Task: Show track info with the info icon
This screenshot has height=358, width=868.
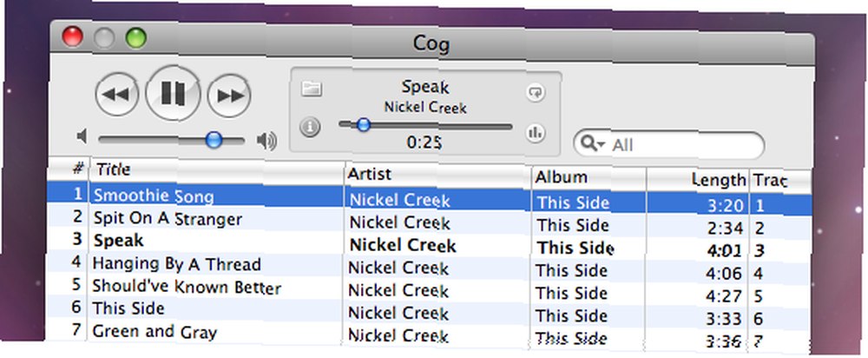Action: [x=310, y=128]
